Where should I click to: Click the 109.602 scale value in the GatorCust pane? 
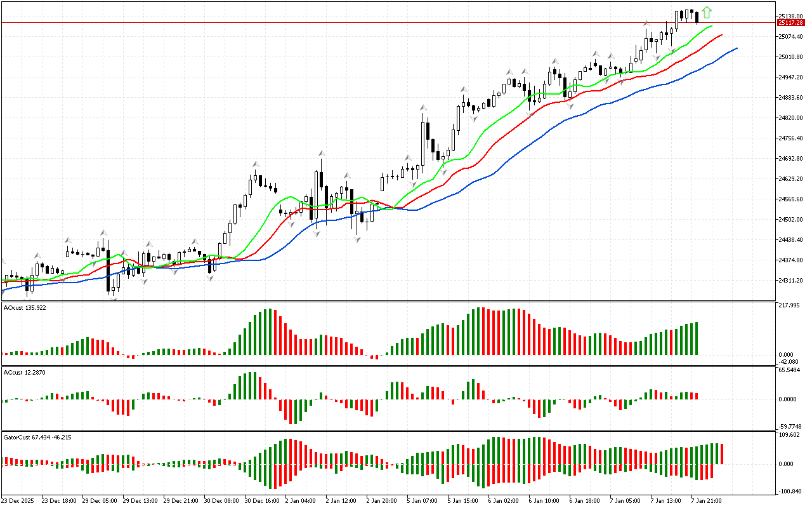click(x=790, y=435)
